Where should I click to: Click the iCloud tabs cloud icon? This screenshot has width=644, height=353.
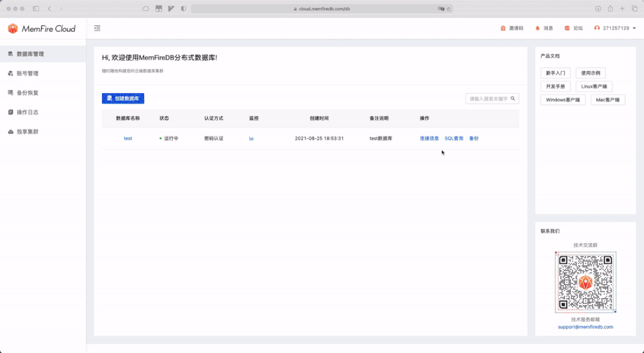click(x=146, y=8)
